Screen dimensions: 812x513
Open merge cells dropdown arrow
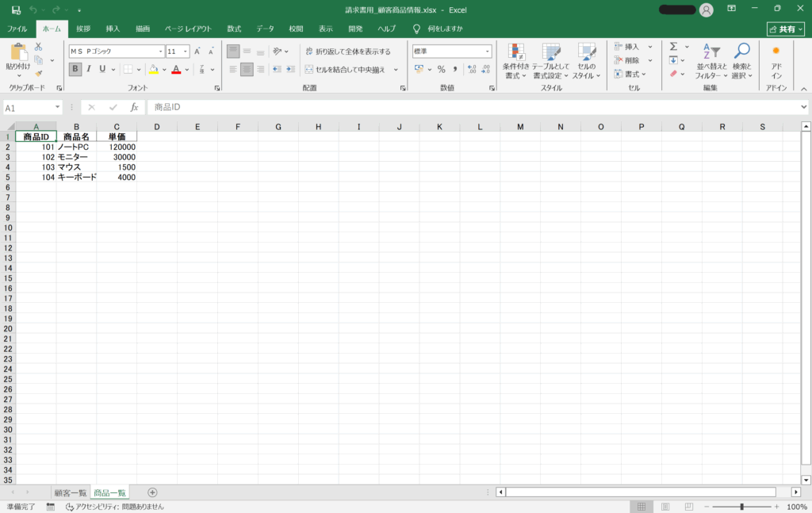tap(396, 69)
